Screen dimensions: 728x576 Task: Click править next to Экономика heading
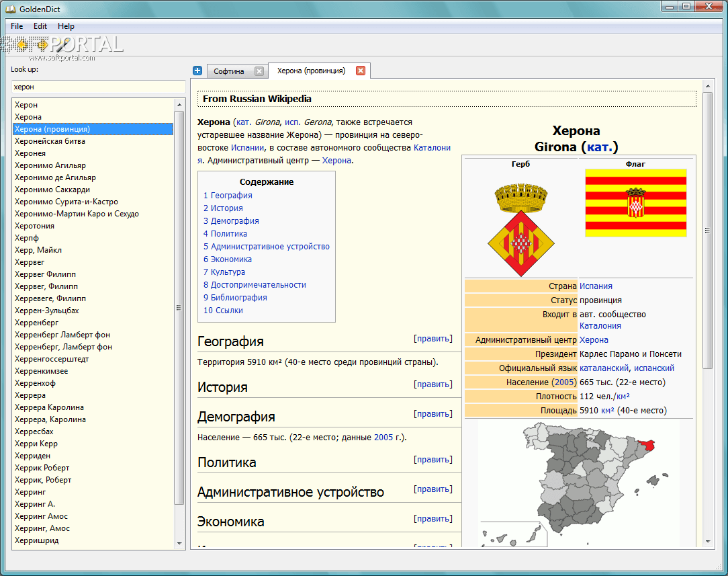click(x=433, y=519)
